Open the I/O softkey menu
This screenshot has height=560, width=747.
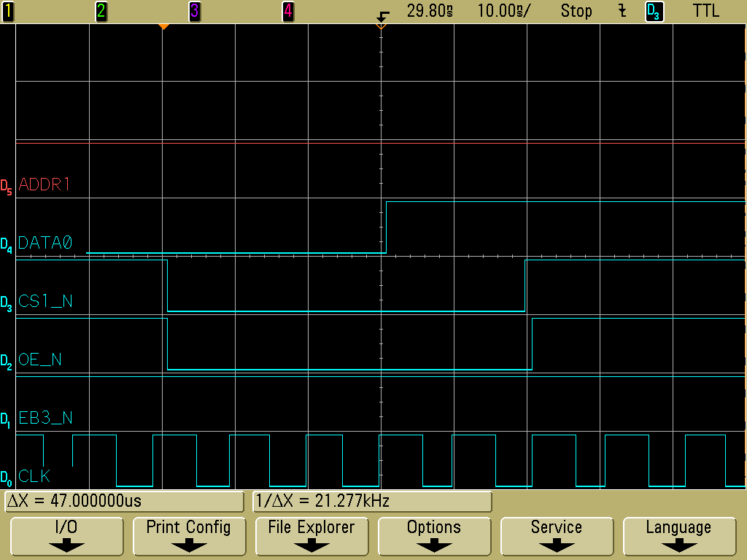[x=66, y=536]
